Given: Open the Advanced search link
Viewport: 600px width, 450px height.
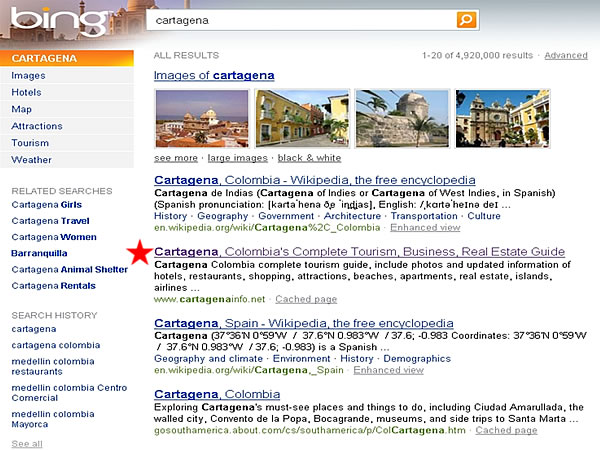Looking at the screenshot, I should [x=565, y=56].
